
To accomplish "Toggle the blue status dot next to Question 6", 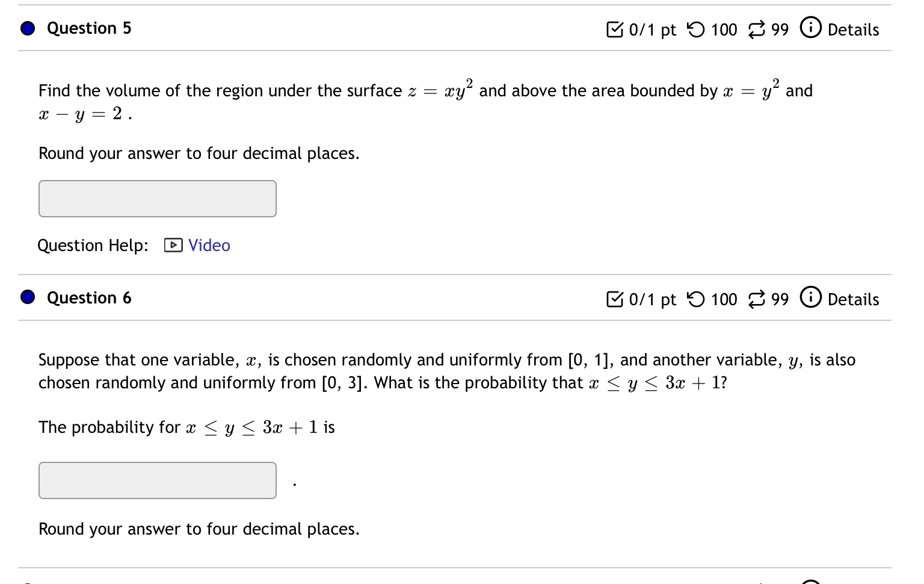I will [27, 297].
